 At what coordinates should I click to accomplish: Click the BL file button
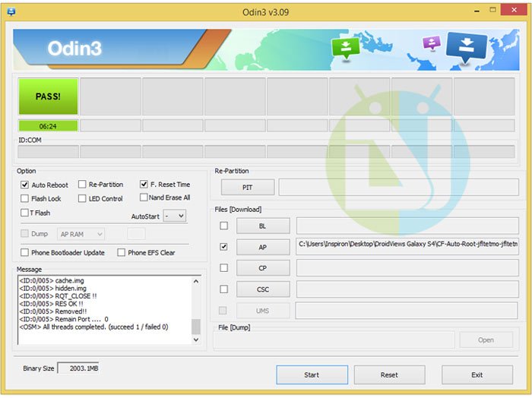tap(263, 226)
